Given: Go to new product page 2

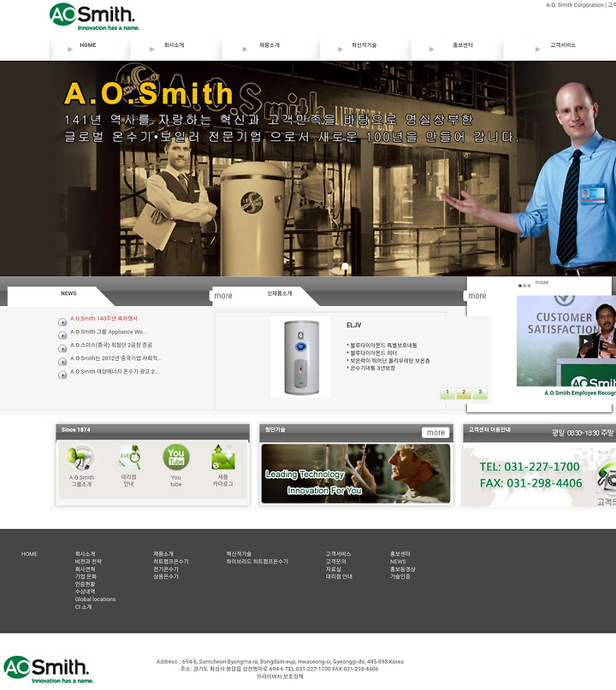Looking at the screenshot, I should (464, 393).
